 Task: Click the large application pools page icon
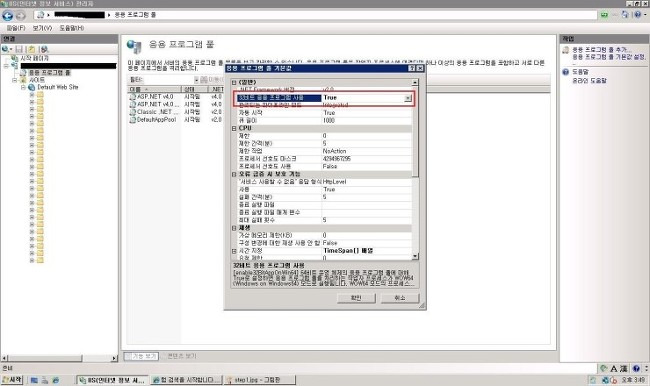(x=134, y=46)
